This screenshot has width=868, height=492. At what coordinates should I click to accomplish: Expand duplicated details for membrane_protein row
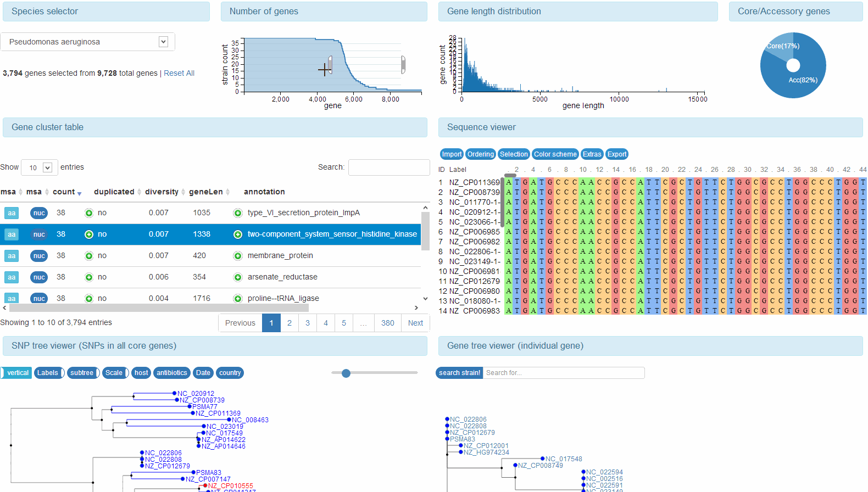(89, 256)
